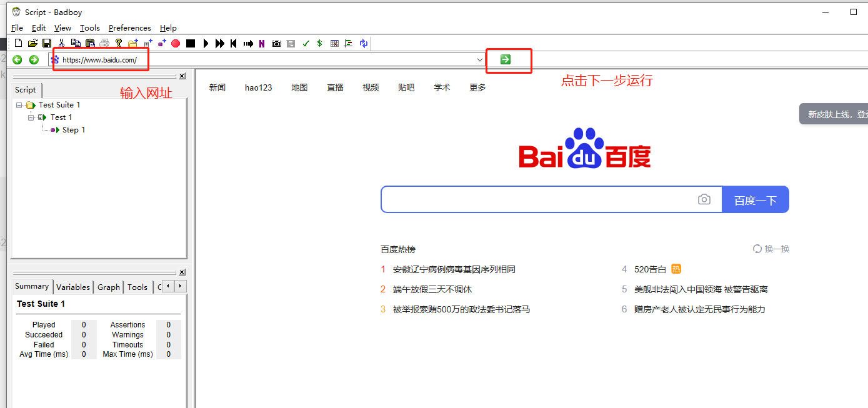Open a script via the folder icon

point(32,43)
